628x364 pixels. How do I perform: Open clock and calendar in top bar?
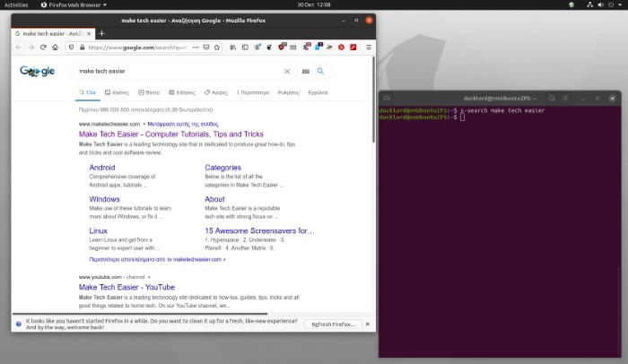click(314, 4)
